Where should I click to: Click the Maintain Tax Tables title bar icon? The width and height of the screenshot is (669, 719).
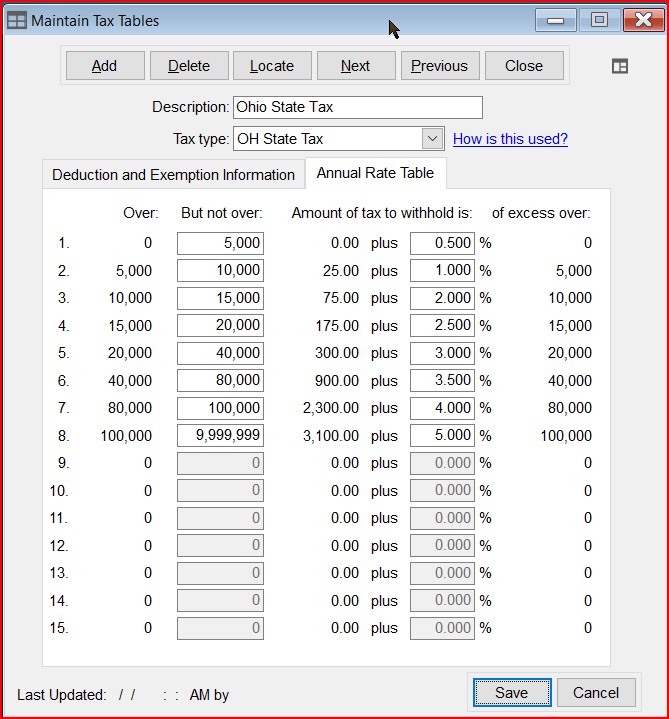click(x=17, y=21)
